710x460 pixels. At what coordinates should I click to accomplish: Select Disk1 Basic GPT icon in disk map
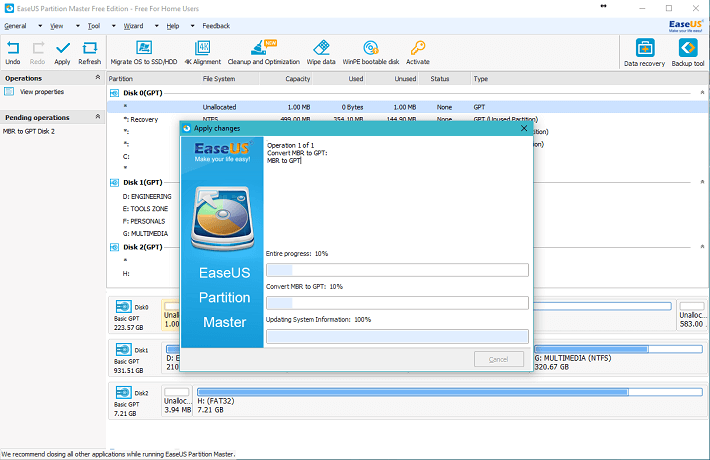click(124, 350)
